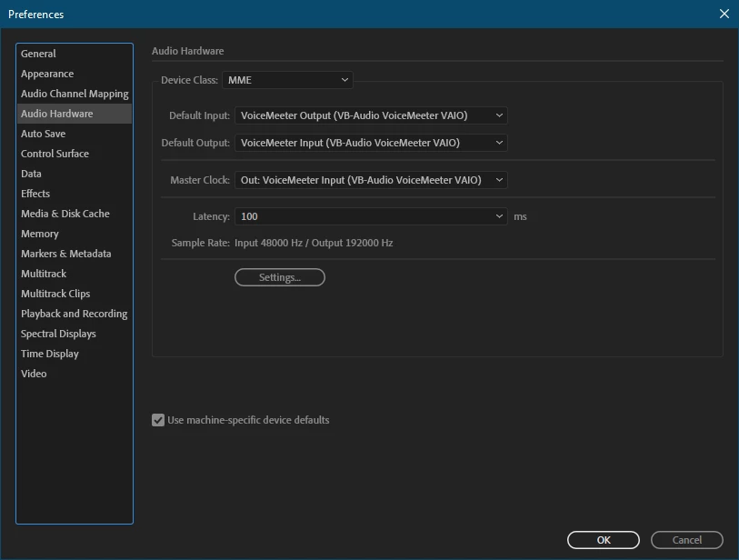Open the Latency value dropdown
Viewport: 739px width, 560px height.
371,217
